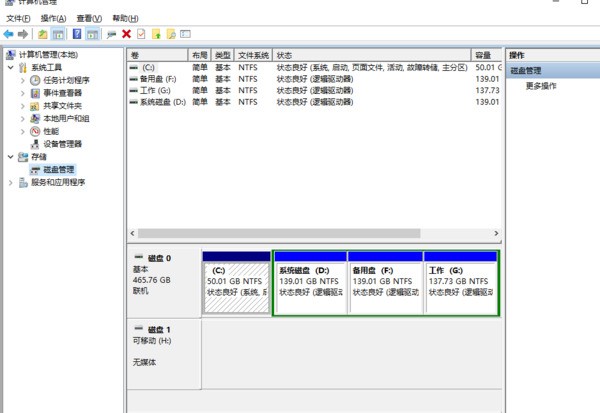This screenshot has height=413, width=600.
Task: Collapse the 存储 tree node
Action: pyautogui.click(x=11, y=157)
